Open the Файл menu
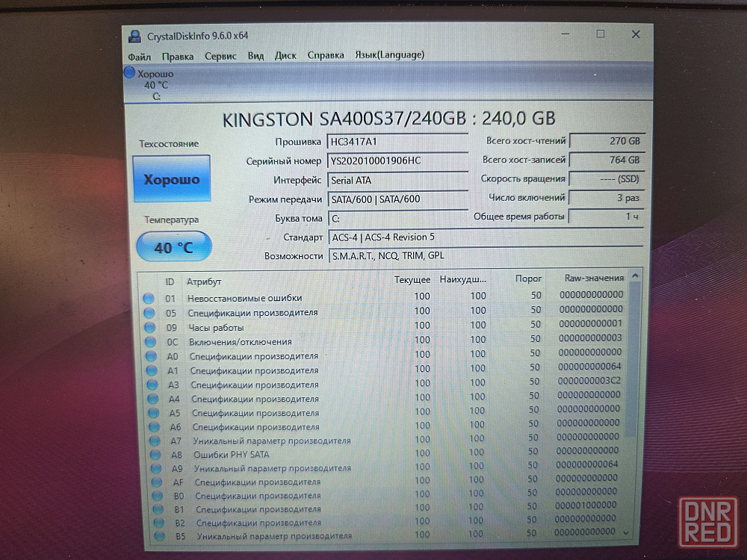This screenshot has width=747, height=560. (139, 57)
